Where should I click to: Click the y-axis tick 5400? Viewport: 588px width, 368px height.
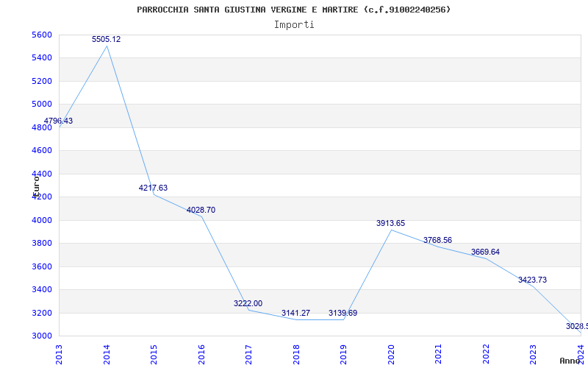click(x=43, y=58)
